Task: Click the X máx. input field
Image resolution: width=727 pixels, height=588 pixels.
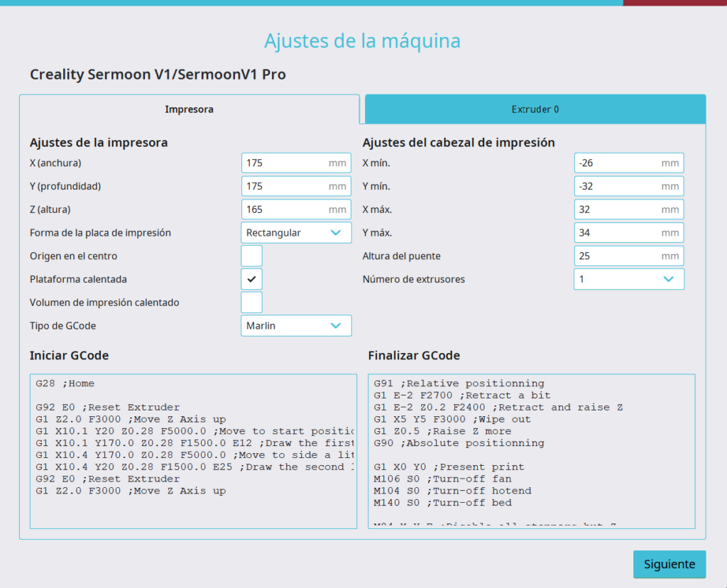Action: [616, 209]
